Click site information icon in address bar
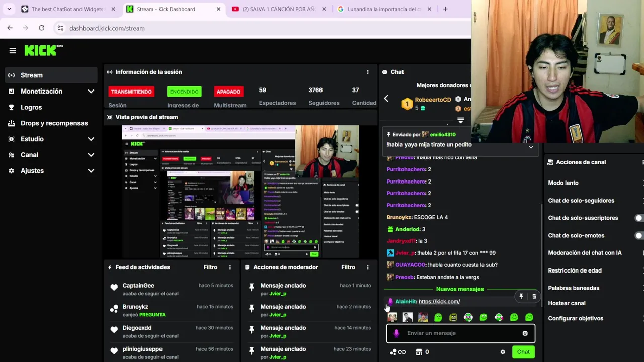Screen dimensions: 644x362 pyautogui.click(x=60, y=28)
